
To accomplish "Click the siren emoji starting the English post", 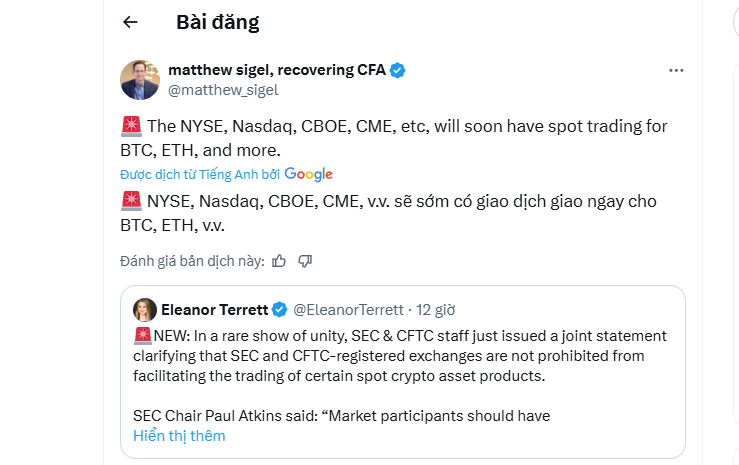I will 130,127.
